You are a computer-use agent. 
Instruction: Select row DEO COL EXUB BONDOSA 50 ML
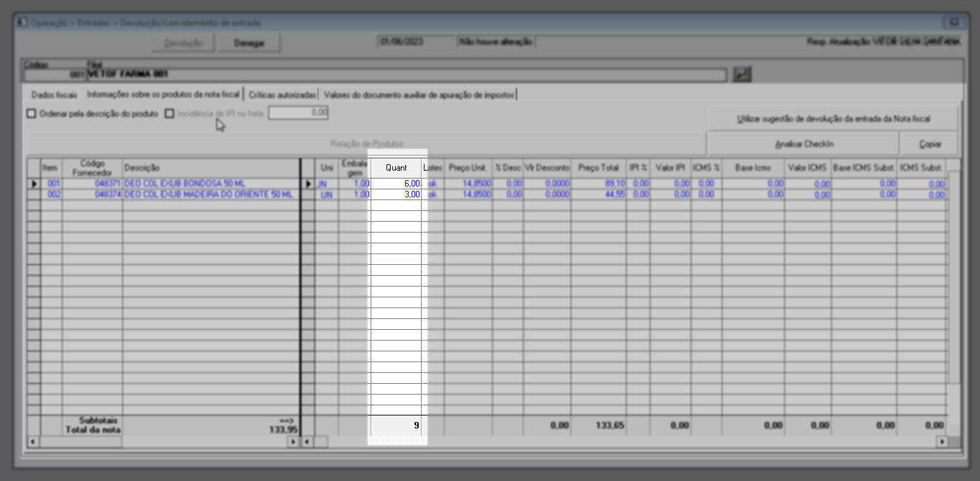point(211,184)
